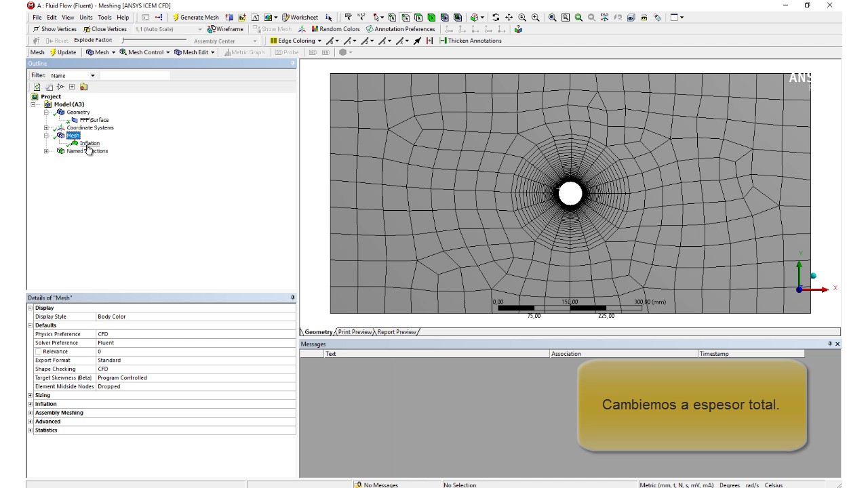
Task: Click the Zoom To Fit icon
Action: coord(551,18)
